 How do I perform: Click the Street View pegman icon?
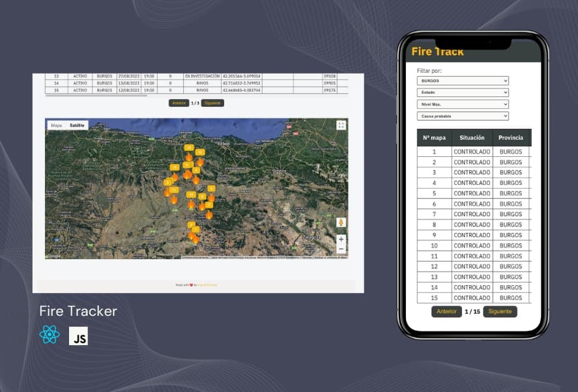[x=341, y=222]
